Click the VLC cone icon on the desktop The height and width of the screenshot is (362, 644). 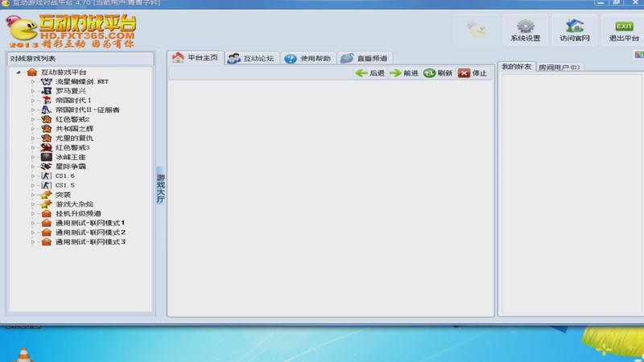pyautogui.click(x=24, y=354)
